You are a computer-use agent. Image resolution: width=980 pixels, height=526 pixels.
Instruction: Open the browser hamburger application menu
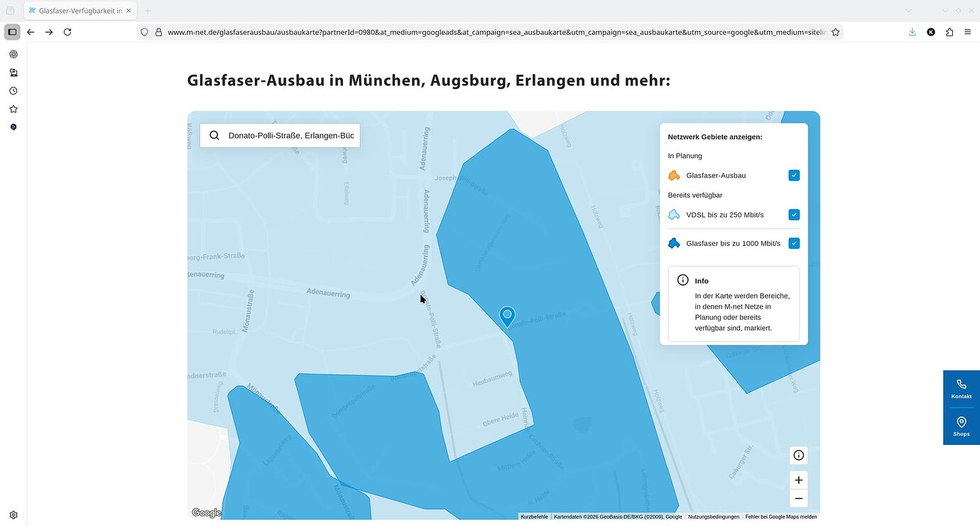pos(968,32)
